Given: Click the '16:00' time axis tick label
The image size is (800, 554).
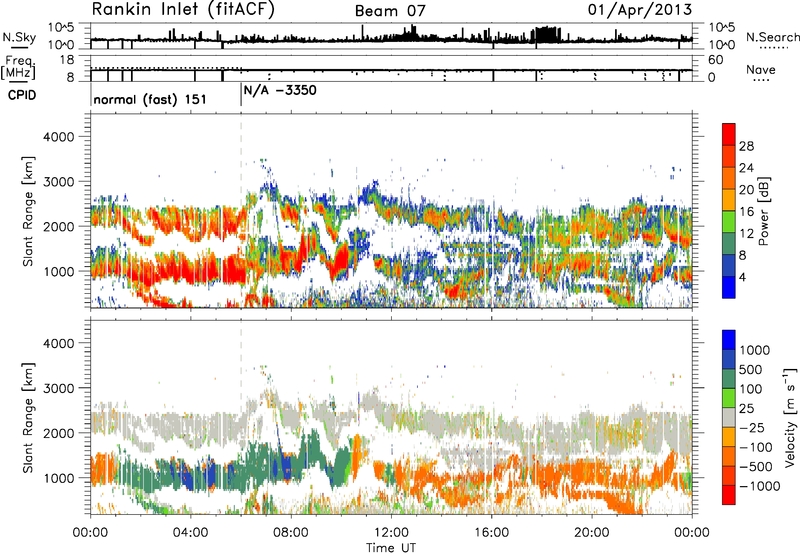Looking at the screenshot, I should point(491,533).
